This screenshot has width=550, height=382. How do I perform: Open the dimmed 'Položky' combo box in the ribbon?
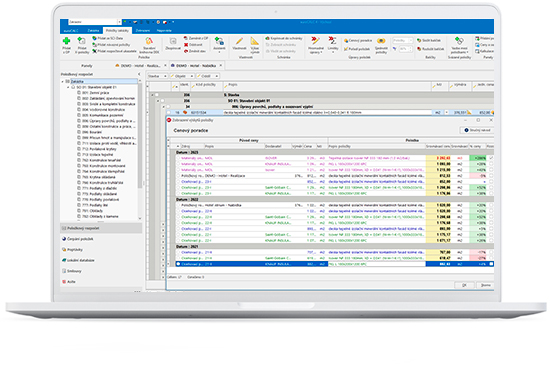tap(402, 40)
